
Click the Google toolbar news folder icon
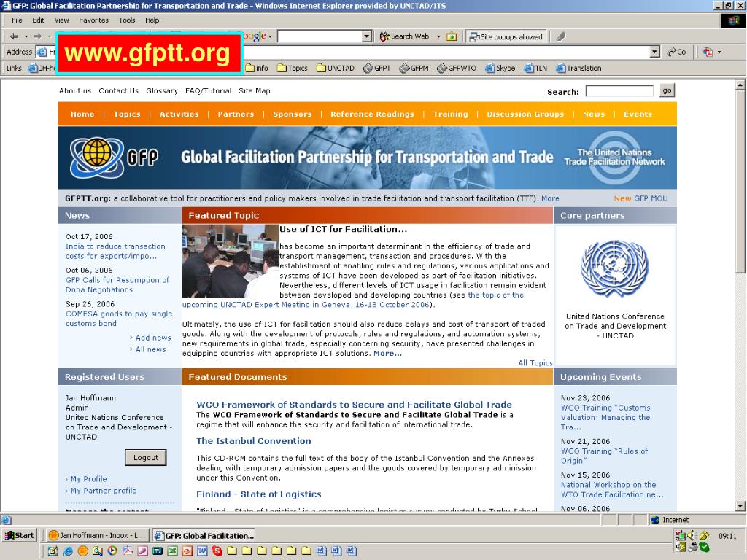pos(452,36)
